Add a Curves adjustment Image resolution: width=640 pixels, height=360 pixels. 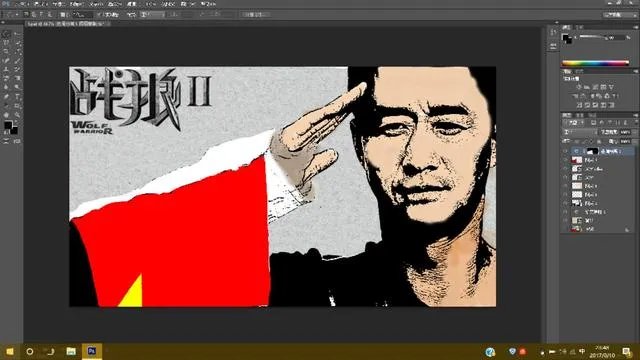[595, 87]
